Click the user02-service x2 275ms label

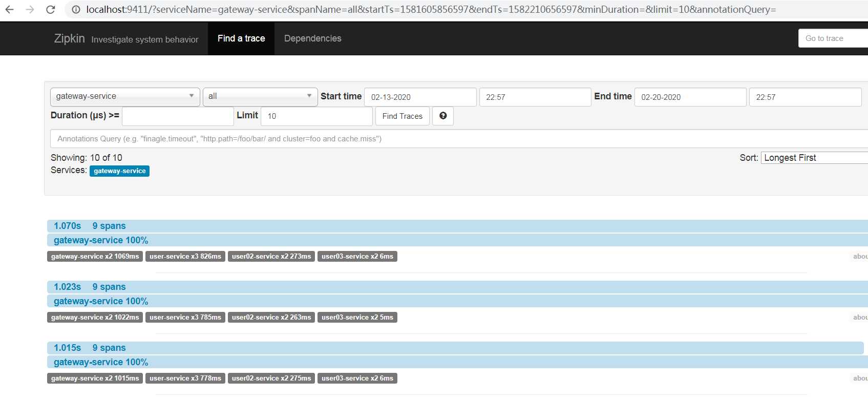tap(271, 378)
